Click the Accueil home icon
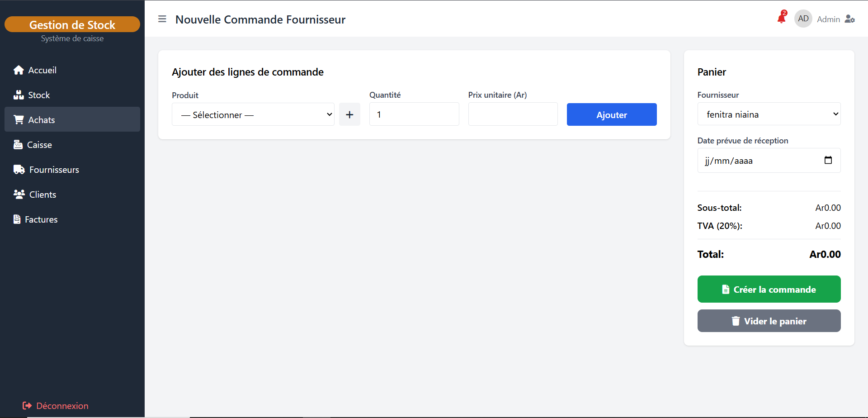This screenshot has width=868, height=418. click(19, 70)
